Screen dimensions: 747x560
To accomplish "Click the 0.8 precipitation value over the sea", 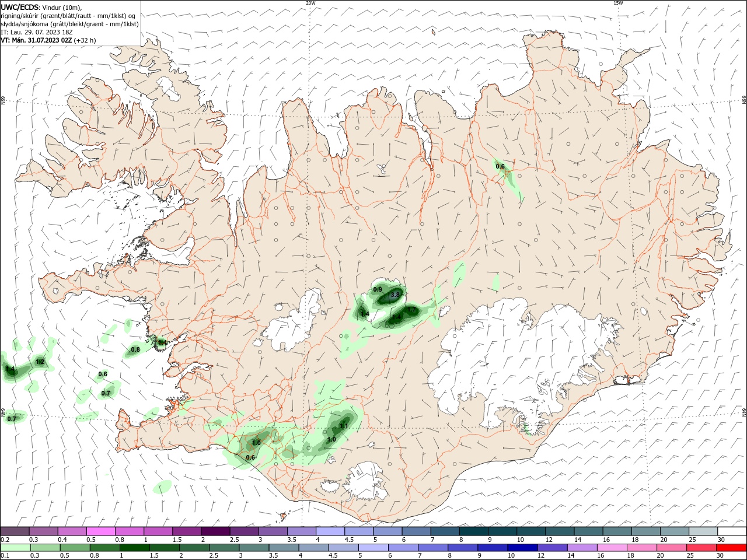I will click(x=135, y=349).
